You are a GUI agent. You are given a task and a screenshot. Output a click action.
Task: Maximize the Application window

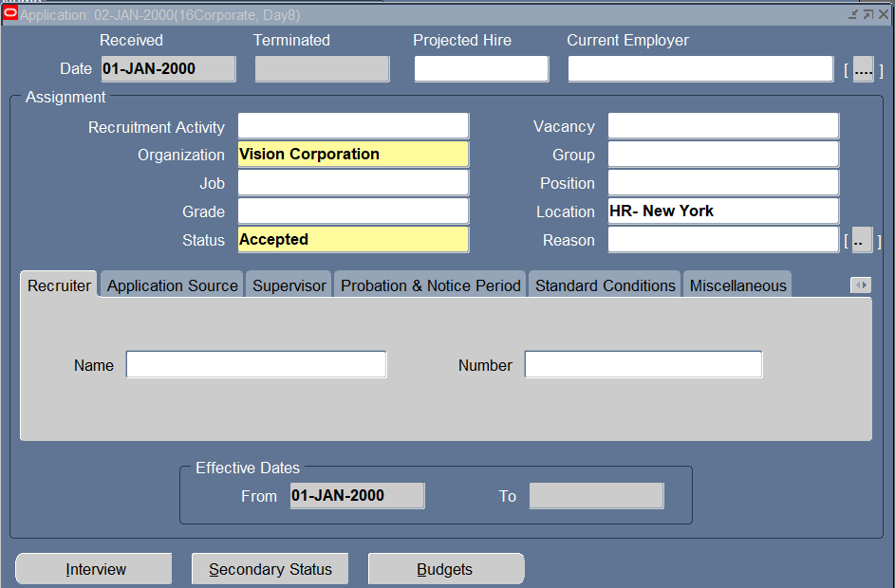click(867, 14)
